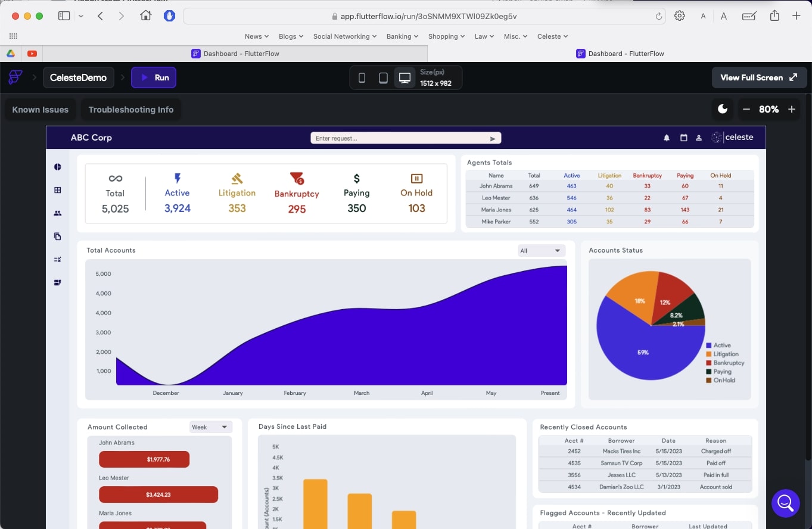812x529 pixels.
Task: Expand the Blogs bookmarks folder
Action: pos(291,36)
